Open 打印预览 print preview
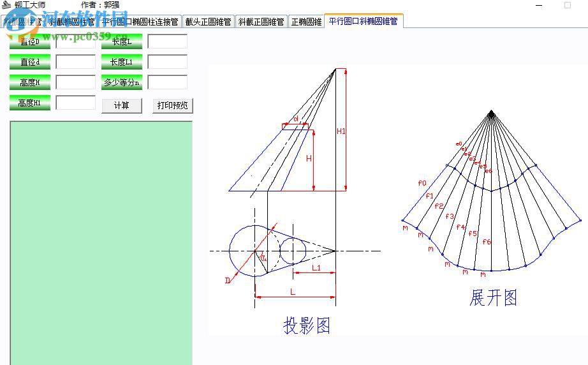The image size is (588, 365). 172,105
